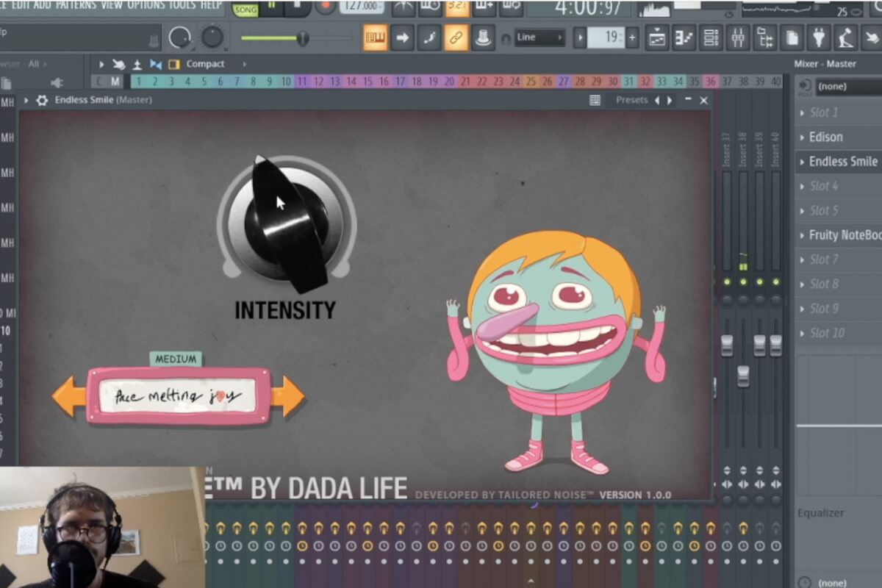
Task: Click the stamp icon in the toolbar
Action: (483, 37)
